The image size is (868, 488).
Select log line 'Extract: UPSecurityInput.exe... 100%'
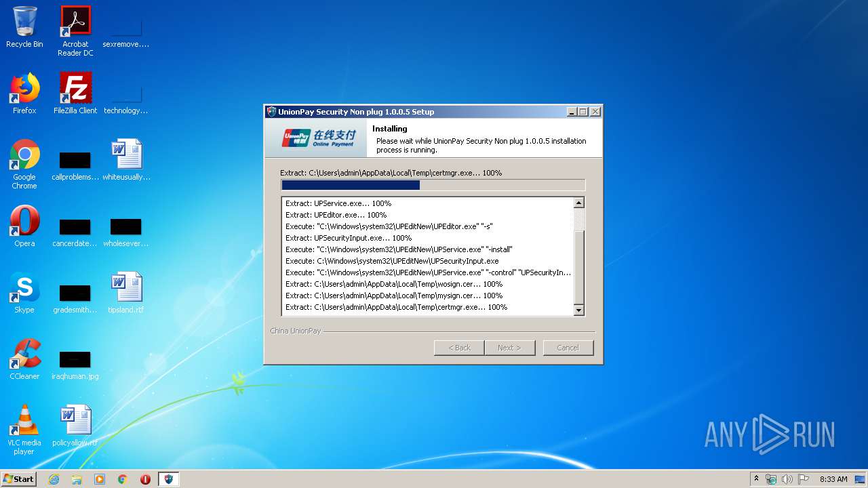[x=349, y=238]
